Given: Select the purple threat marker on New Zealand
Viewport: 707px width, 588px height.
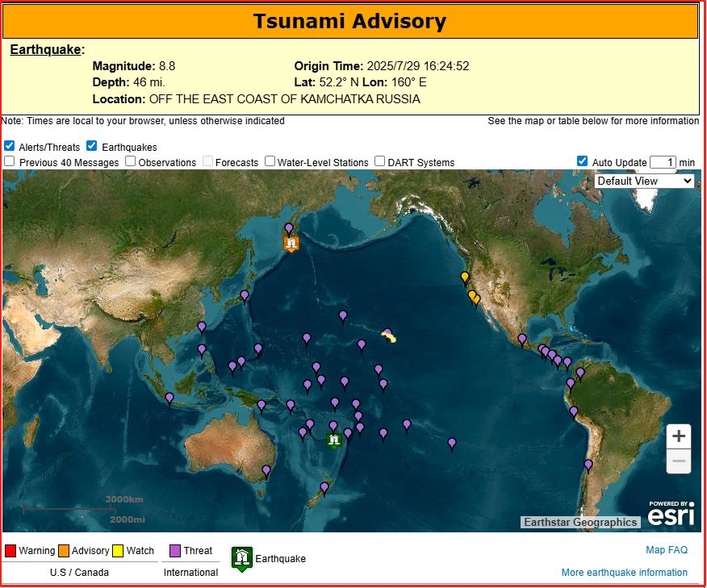Looking at the screenshot, I should tap(324, 487).
